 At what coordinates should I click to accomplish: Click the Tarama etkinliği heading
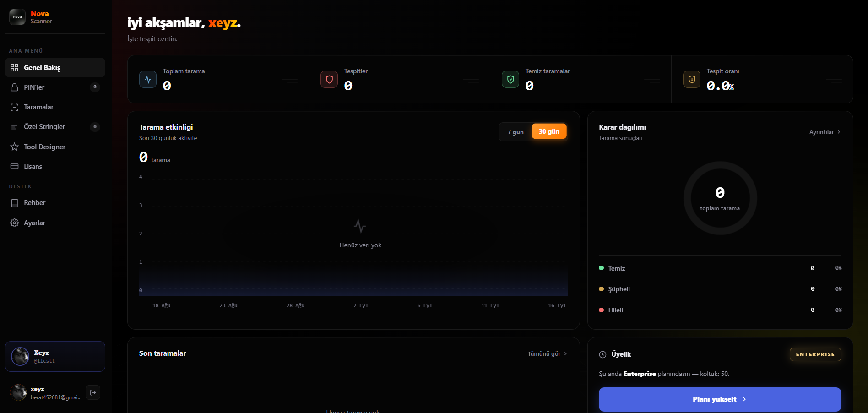pos(166,127)
